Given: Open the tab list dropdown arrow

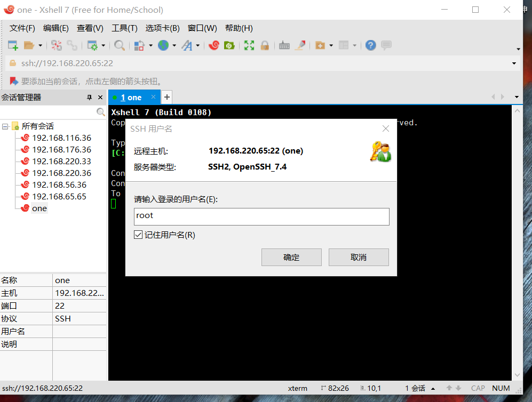Looking at the screenshot, I should (517, 97).
